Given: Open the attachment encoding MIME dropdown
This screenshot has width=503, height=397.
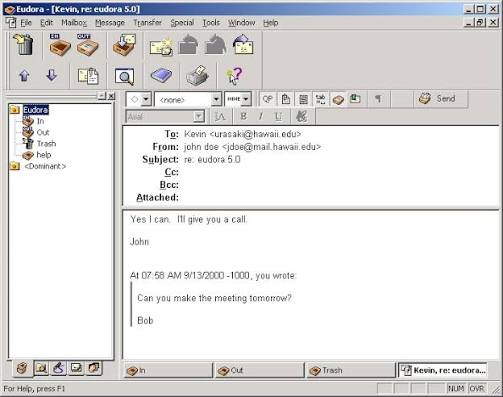Looking at the screenshot, I should click(238, 99).
